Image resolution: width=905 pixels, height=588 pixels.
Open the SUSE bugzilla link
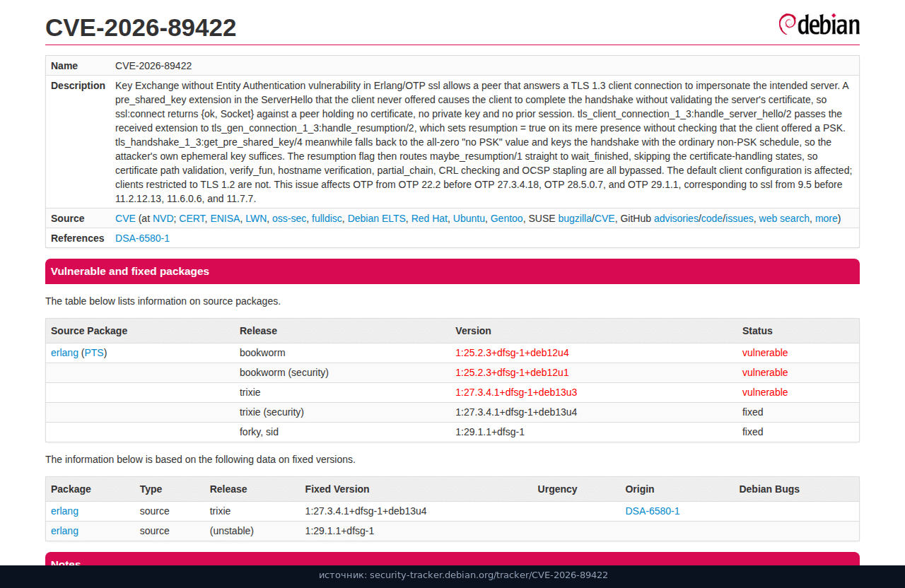pos(575,218)
